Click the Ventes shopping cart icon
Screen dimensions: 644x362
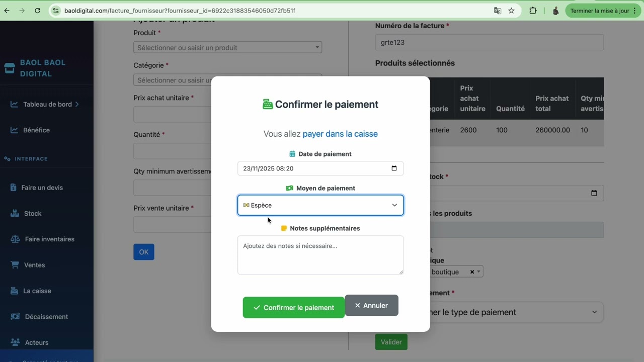coord(15,265)
